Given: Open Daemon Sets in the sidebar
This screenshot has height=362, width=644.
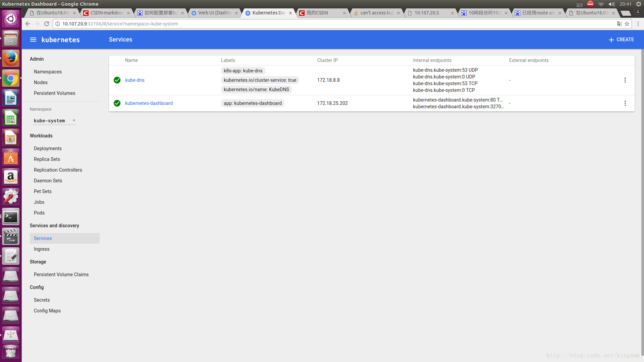Looking at the screenshot, I should (x=48, y=181).
